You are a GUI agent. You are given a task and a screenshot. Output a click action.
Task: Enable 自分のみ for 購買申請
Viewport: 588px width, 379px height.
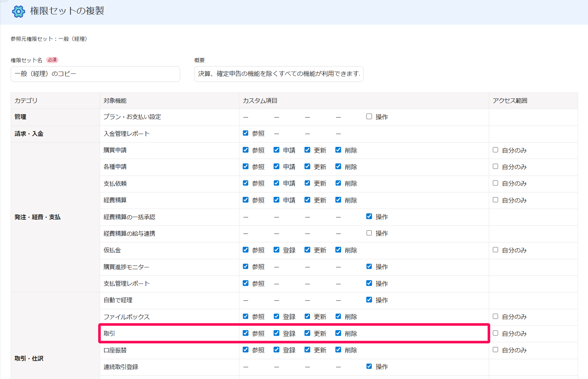coord(496,150)
